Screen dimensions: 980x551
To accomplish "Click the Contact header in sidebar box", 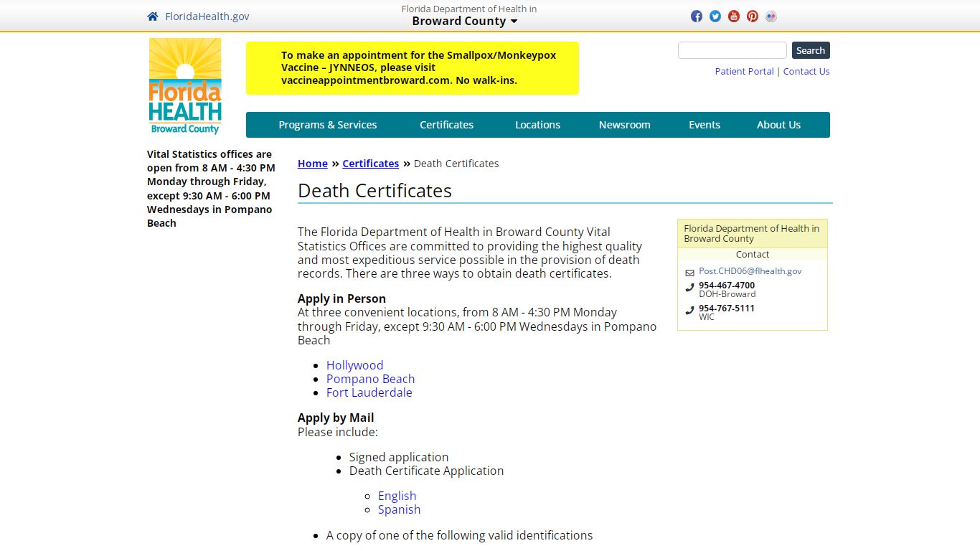I will (753, 254).
